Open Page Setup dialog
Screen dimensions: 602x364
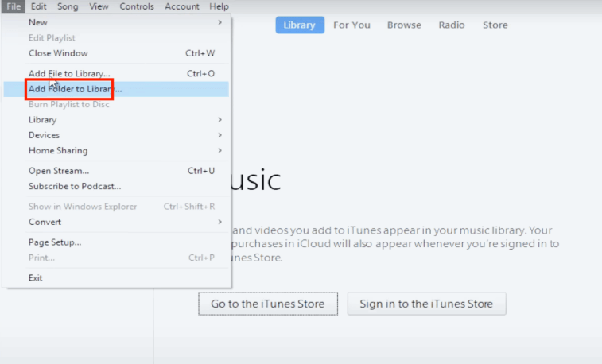pyautogui.click(x=116, y=242)
